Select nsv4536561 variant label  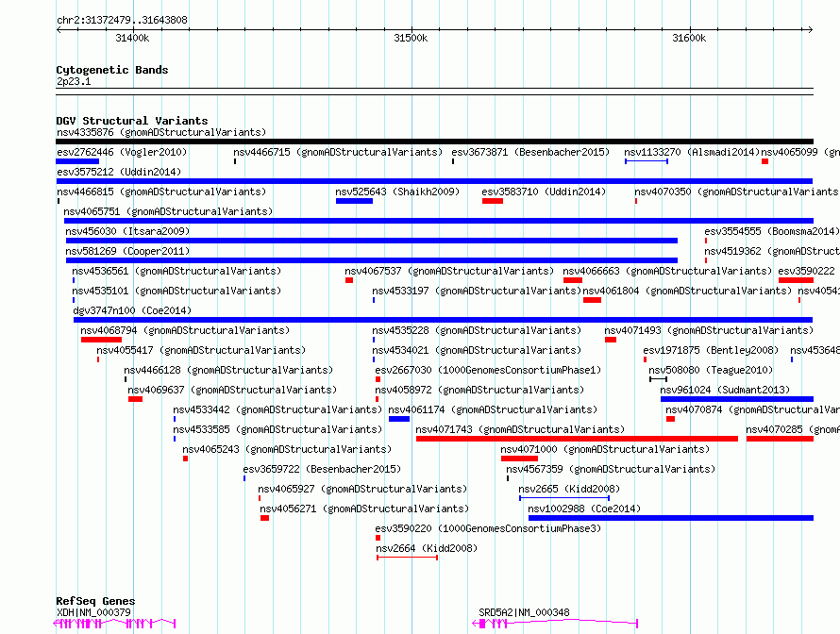[x=176, y=271]
